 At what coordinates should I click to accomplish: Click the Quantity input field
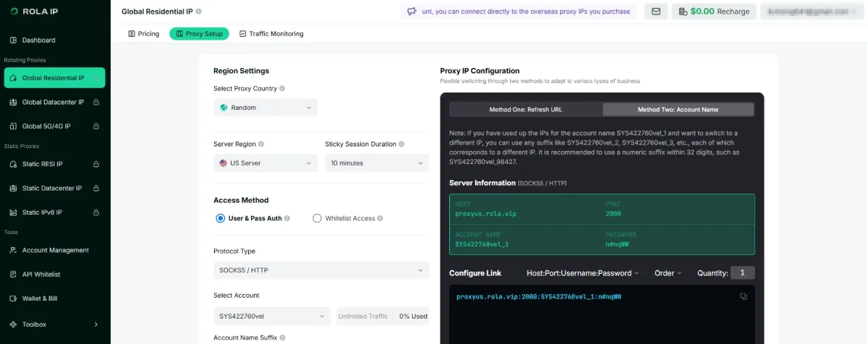click(x=742, y=273)
